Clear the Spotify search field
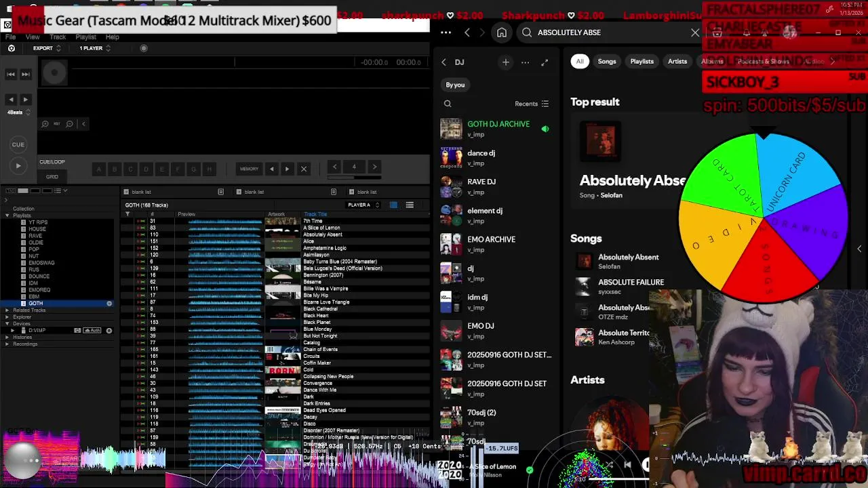This screenshot has height=488, width=868. (695, 33)
